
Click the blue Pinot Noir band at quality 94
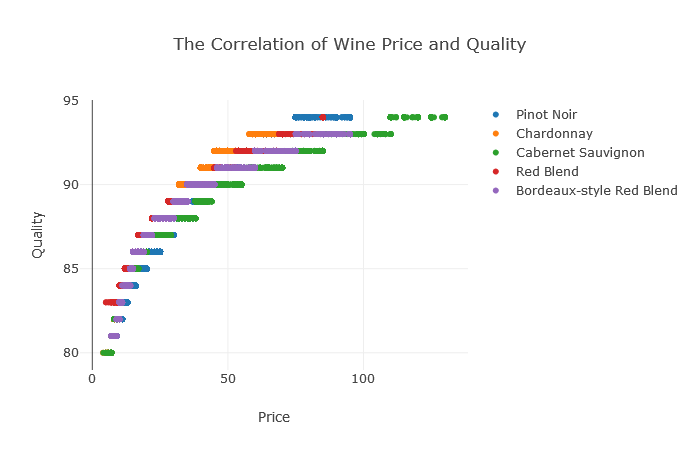pyautogui.click(x=322, y=117)
